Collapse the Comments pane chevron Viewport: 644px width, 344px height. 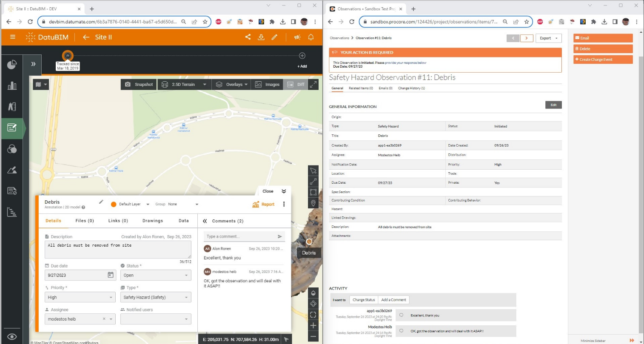pos(205,221)
